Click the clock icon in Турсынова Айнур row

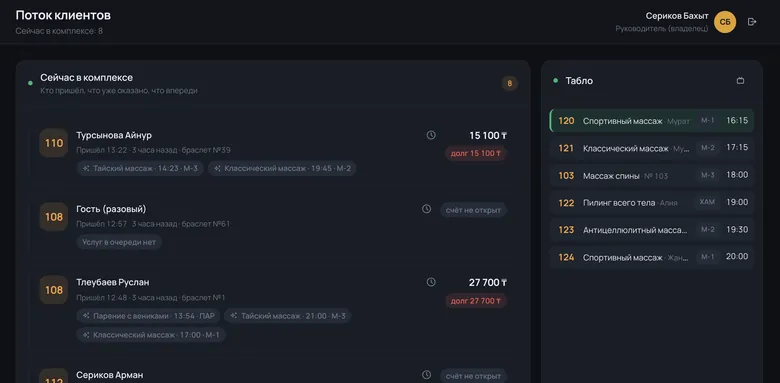431,135
